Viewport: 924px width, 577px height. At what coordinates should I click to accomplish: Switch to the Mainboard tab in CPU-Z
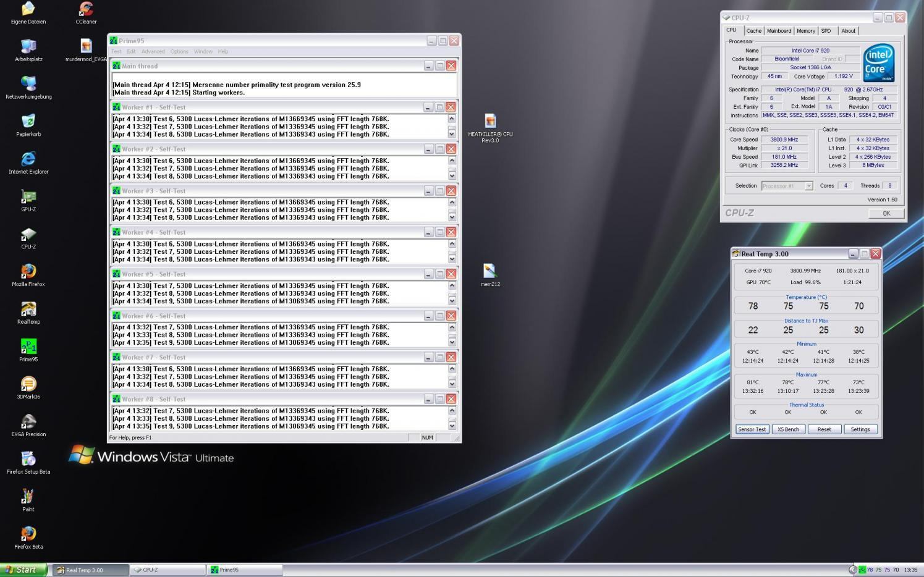pos(779,31)
